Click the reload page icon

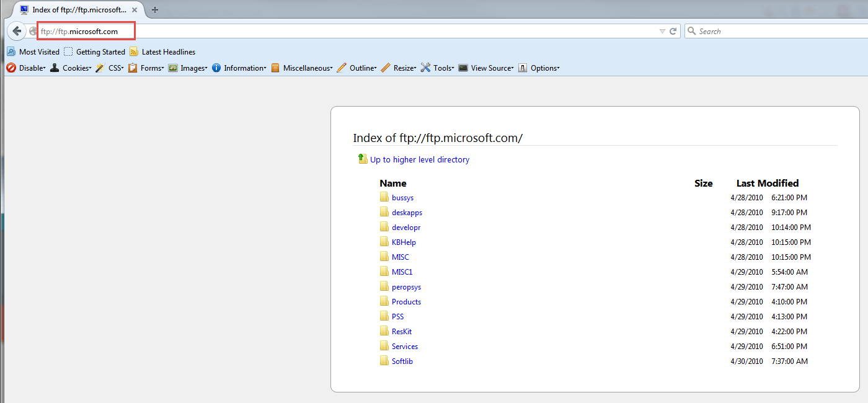tap(673, 31)
